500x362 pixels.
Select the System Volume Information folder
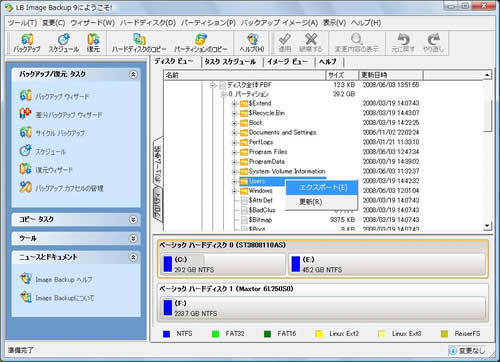287,171
